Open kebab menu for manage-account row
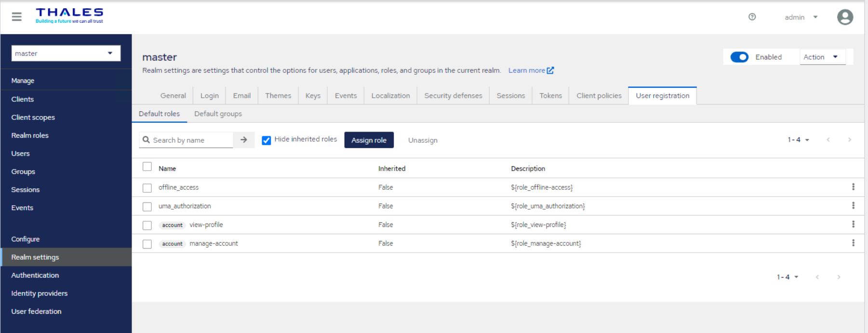The height and width of the screenshot is (333, 868). click(853, 243)
